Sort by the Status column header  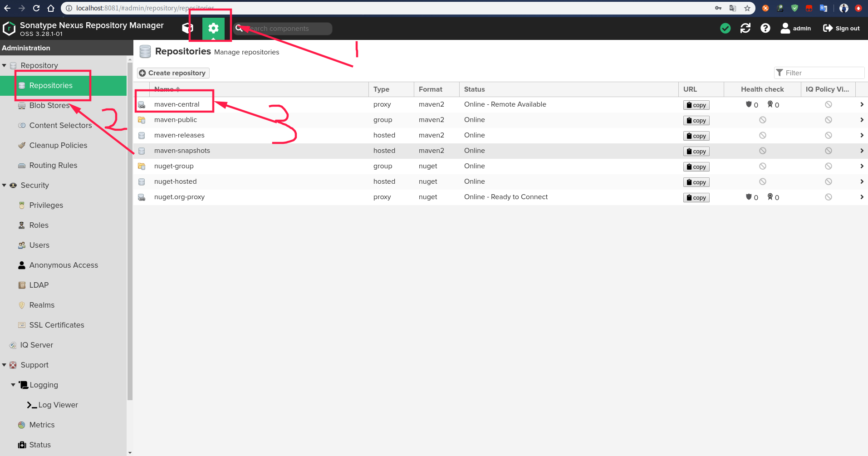point(569,89)
